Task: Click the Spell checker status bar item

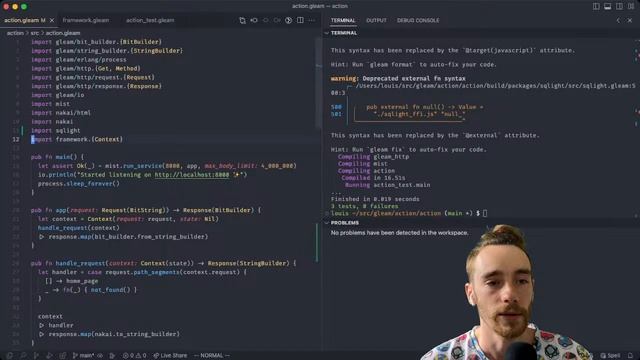Action: tap(610, 356)
